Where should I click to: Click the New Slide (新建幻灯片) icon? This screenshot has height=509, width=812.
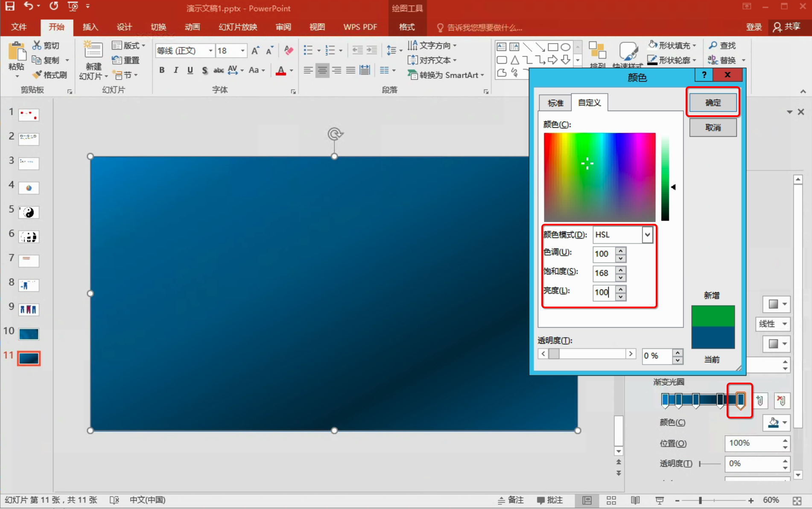click(93, 50)
